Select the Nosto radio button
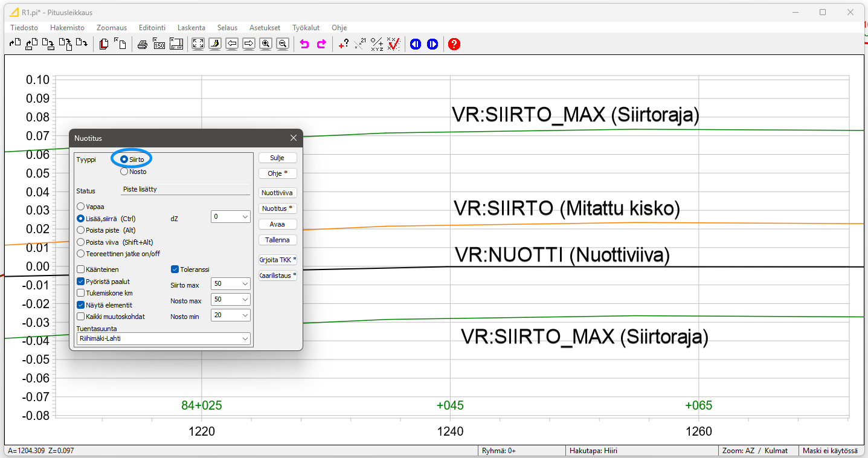 coord(124,172)
